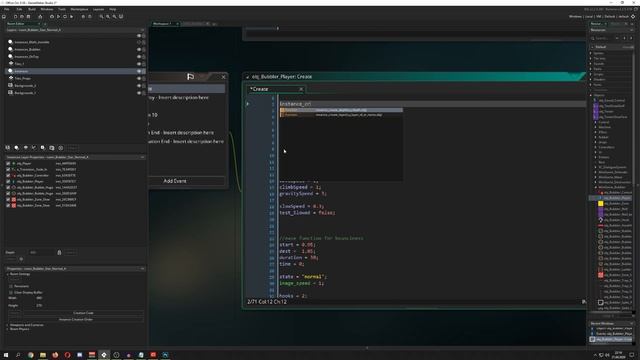Enable the Persistent room checkbox
640x360 pixels.
coord(11,287)
